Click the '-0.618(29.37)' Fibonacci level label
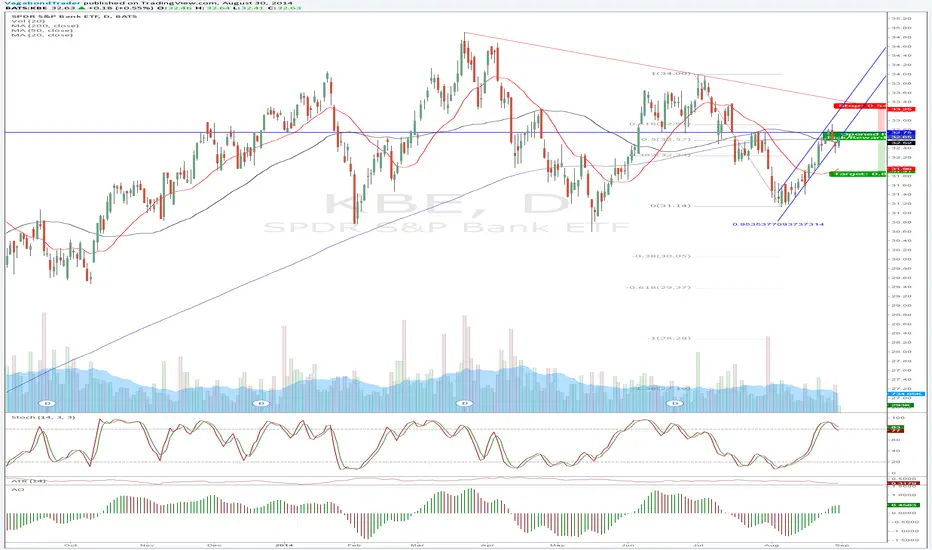 click(x=658, y=287)
